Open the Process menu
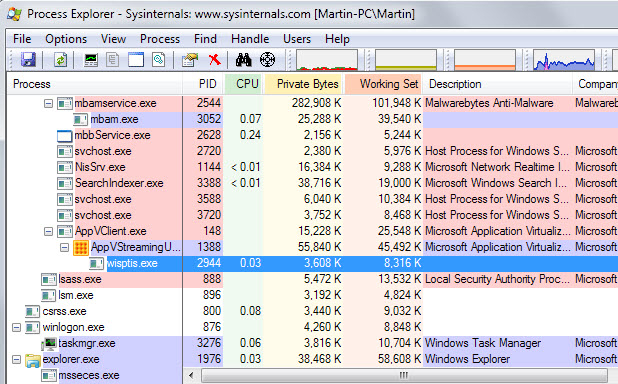The image size is (618, 384). 160,39
